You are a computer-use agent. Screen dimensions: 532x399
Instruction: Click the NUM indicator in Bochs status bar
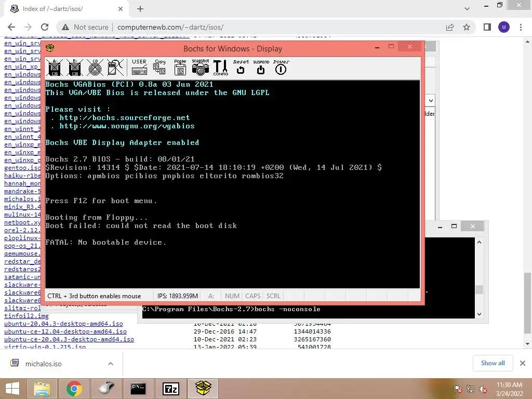(x=232, y=296)
